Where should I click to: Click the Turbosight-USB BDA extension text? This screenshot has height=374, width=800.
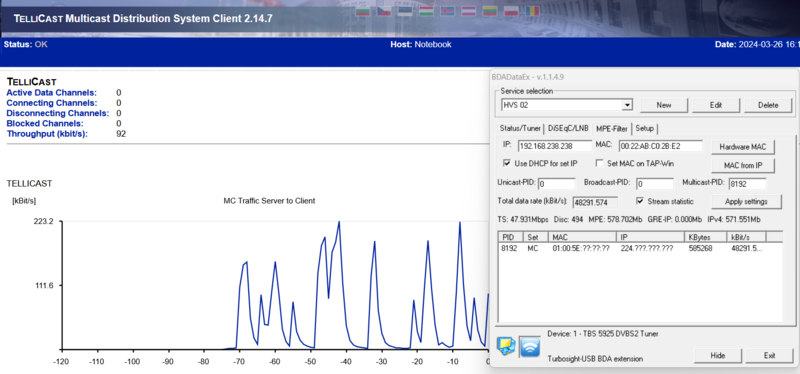(x=595, y=359)
